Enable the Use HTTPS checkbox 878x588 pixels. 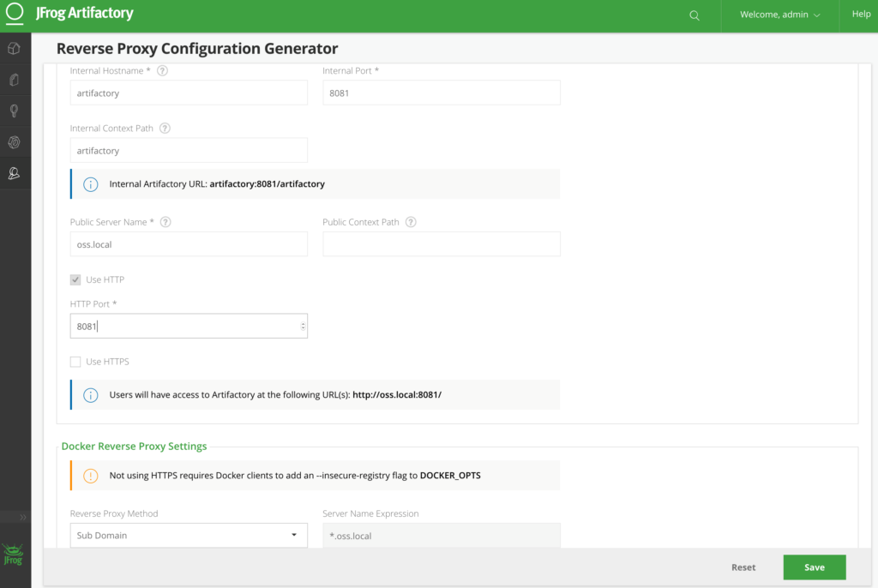tap(75, 362)
